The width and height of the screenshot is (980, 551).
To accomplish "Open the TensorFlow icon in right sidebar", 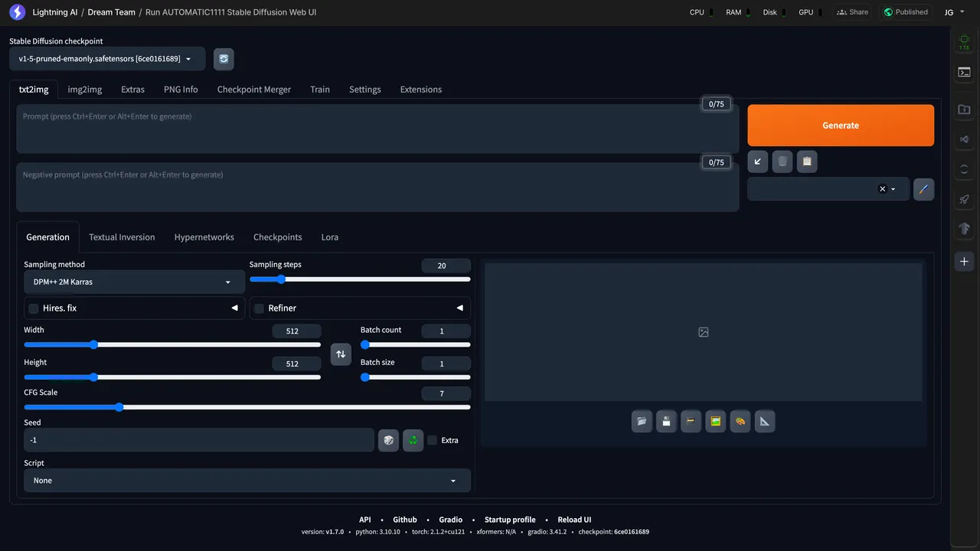I will (x=964, y=229).
